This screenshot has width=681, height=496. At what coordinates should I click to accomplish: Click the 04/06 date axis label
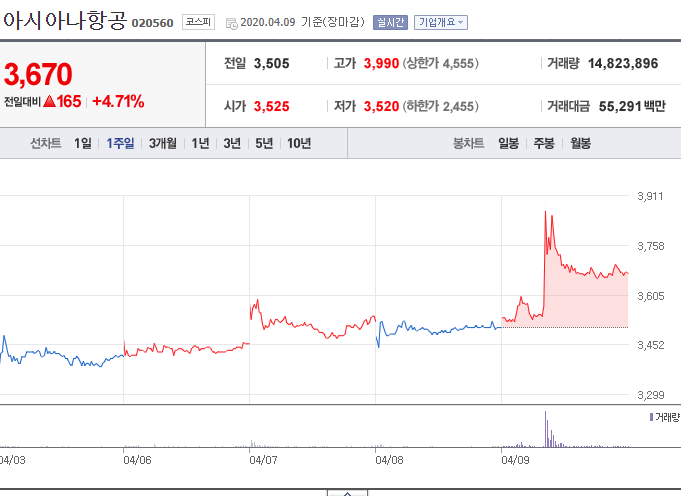coord(137,460)
